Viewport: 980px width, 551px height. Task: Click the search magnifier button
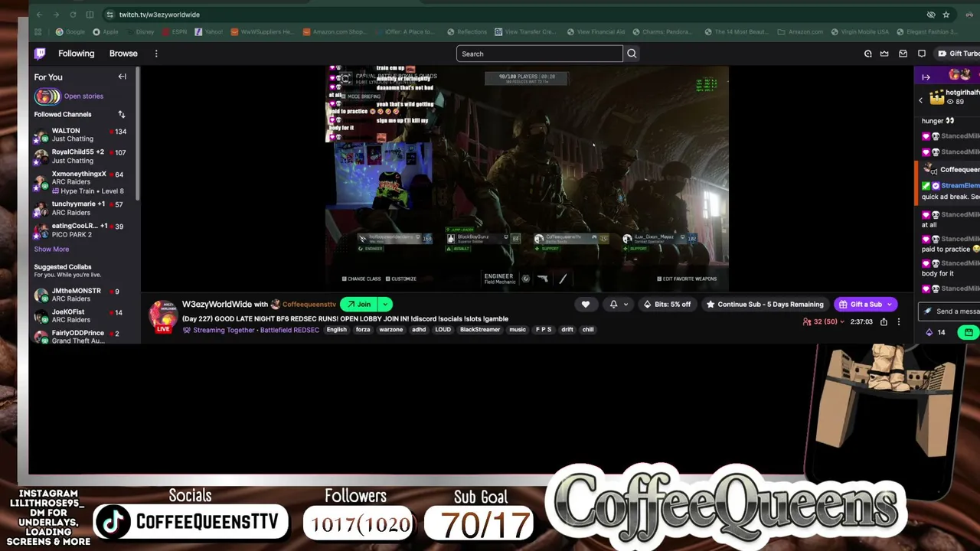632,54
